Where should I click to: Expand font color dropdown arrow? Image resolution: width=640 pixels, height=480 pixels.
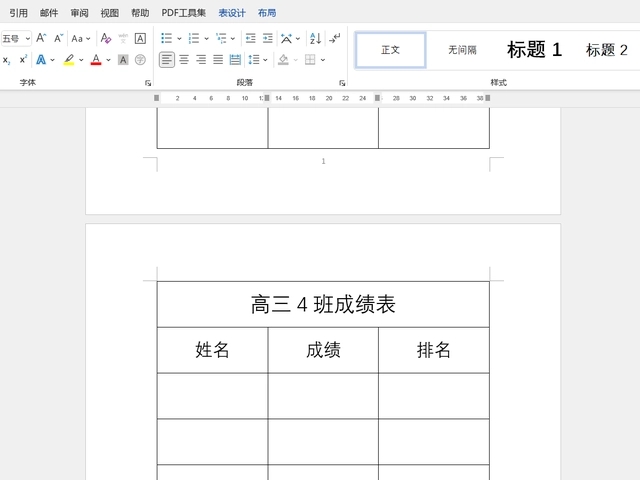coord(108,60)
